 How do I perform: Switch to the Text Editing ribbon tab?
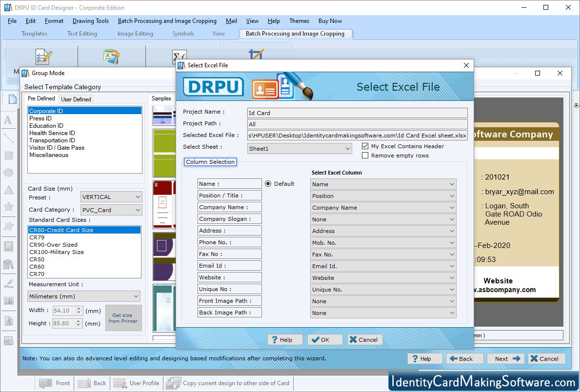82,34
